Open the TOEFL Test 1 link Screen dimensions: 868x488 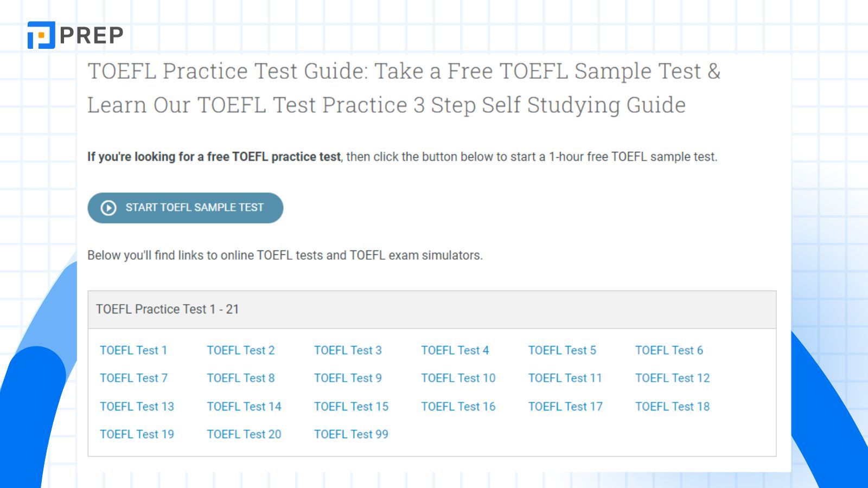click(133, 350)
